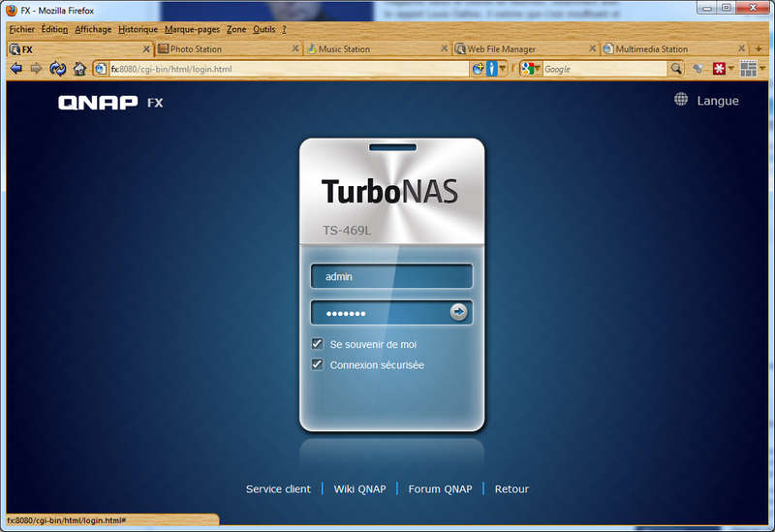The image size is (775, 532).
Task: Click the Firefox icon in title bar
Action: click(x=11, y=10)
